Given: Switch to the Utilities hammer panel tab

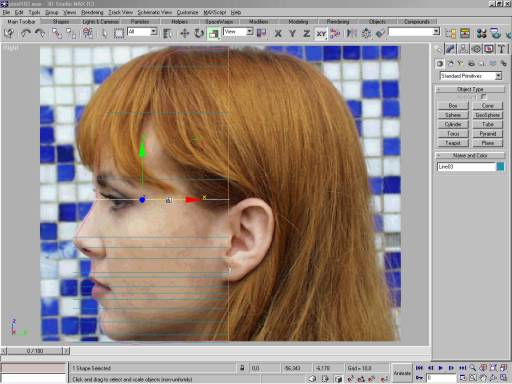Looking at the screenshot, I should click(501, 49).
